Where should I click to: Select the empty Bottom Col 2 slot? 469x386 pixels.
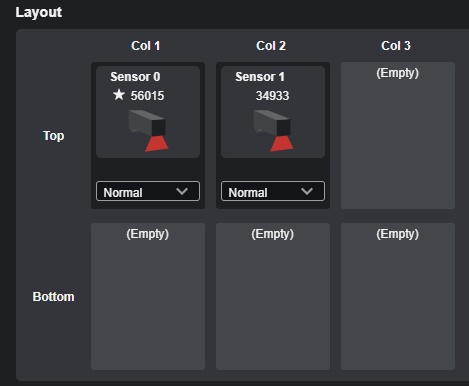[x=273, y=296]
